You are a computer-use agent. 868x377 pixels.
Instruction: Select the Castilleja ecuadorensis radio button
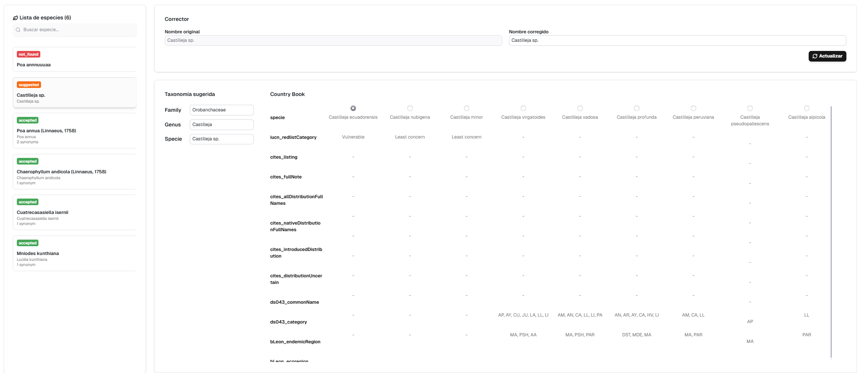353,108
